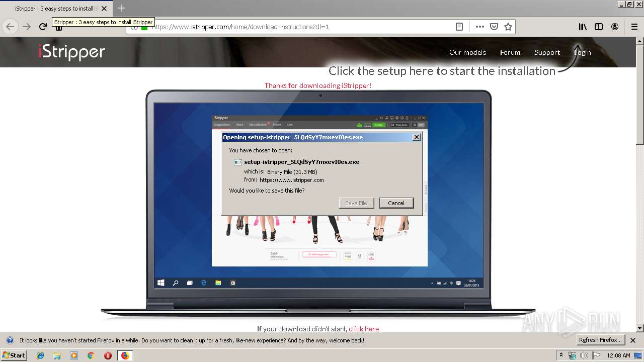Open the Firefox hamburger menu
644x362 pixels.
coord(634,27)
